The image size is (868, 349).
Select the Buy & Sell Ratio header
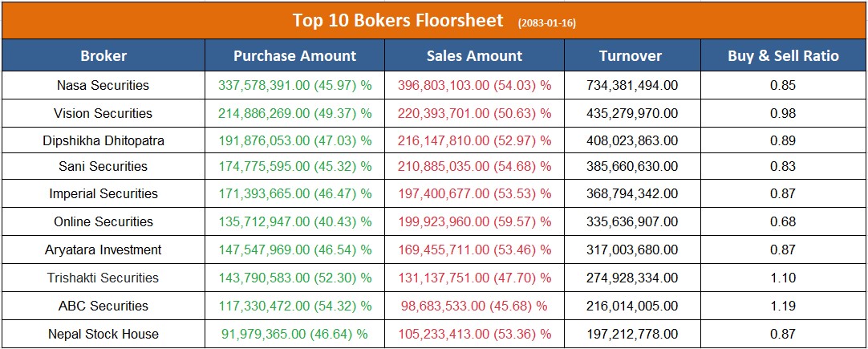tap(783, 56)
